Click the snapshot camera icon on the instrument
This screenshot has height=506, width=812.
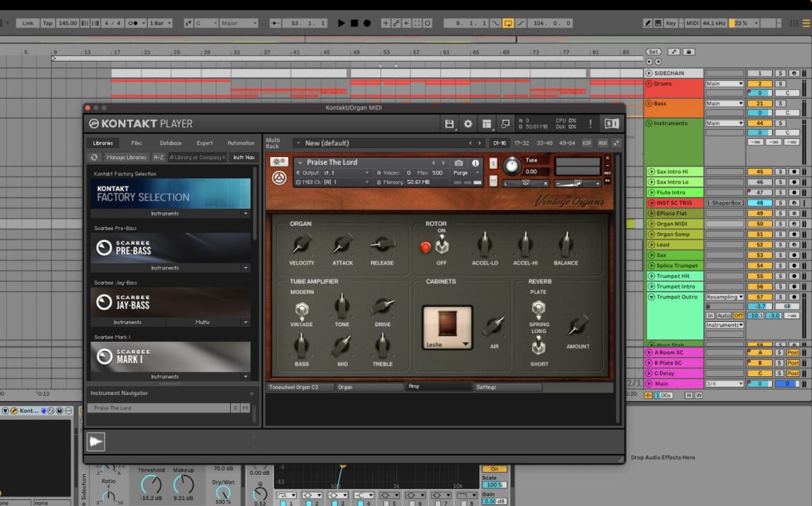pyautogui.click(x=459, y=163)
